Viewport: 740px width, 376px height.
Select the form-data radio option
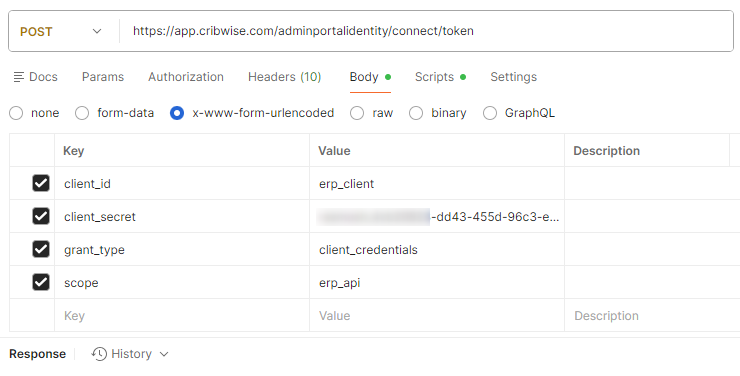coord(82,113)
